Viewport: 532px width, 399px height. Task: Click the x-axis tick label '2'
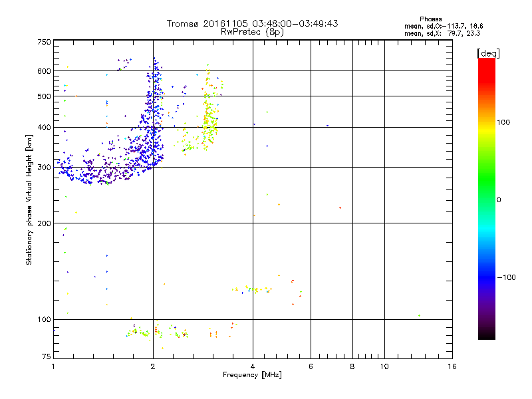tap(153, 366)
